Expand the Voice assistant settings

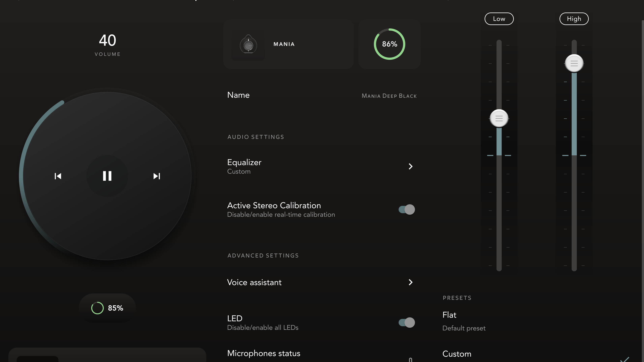point(410,282)
